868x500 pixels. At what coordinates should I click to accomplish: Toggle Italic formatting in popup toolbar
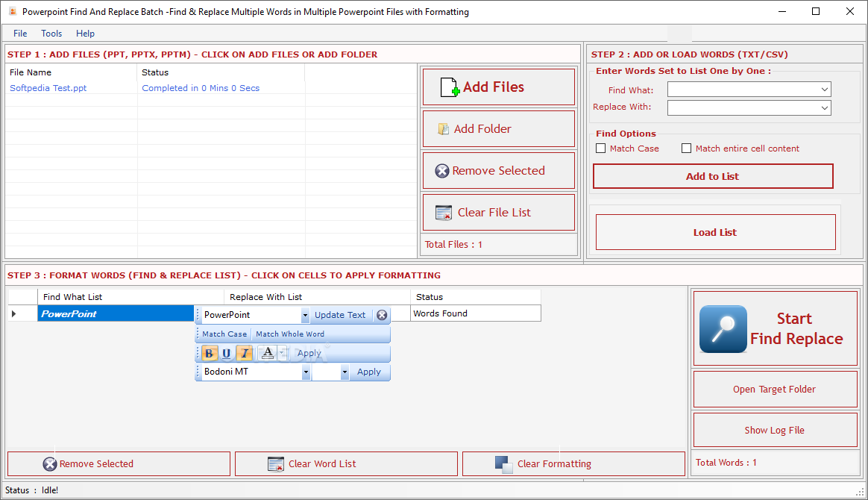(x=244, y=353)
